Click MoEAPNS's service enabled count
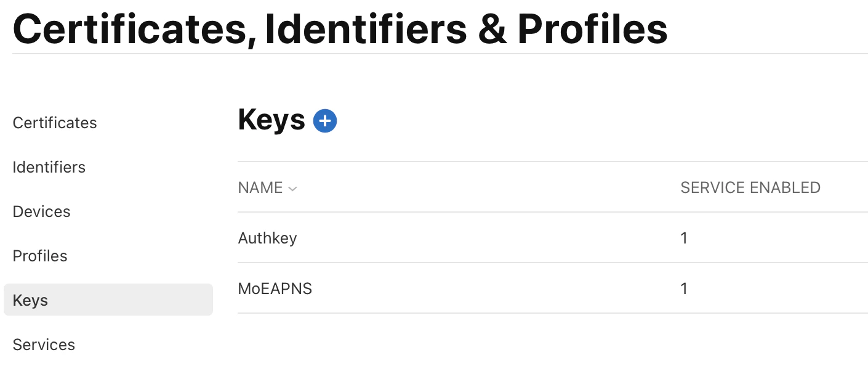 tap(683, 288)
